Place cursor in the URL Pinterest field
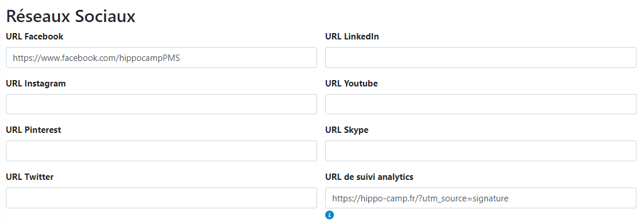The width and height of the screenshot is (644, 224). pos(161,151)
